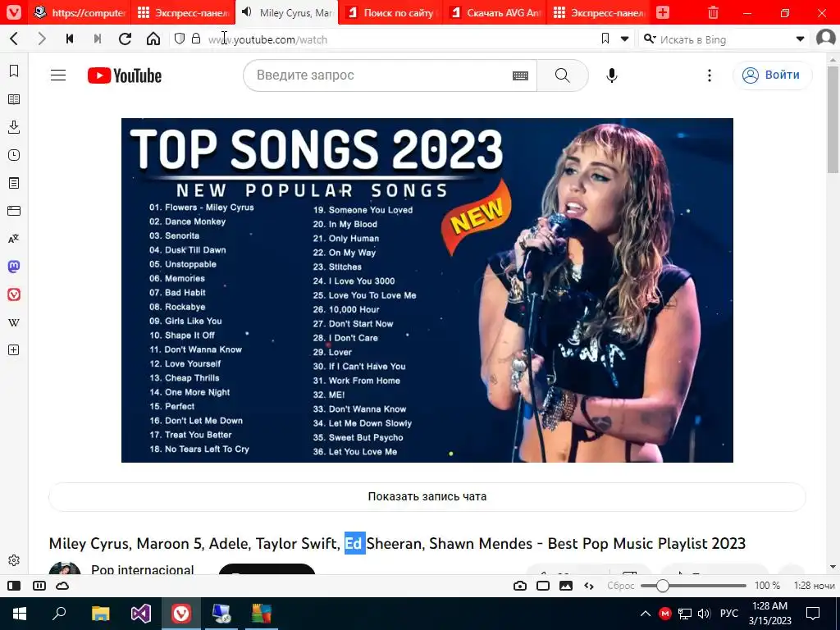Screen dimensions: 840x630
Task: Click Показать запись чата button
Action: pos(427,496)
